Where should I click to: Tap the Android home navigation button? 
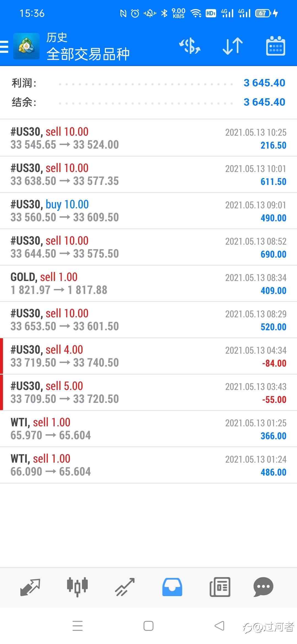148,626
